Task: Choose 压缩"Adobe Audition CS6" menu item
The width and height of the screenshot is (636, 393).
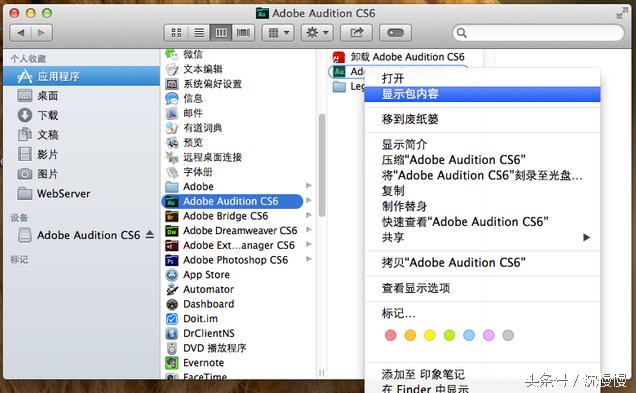Action: [x=482, y=160]
